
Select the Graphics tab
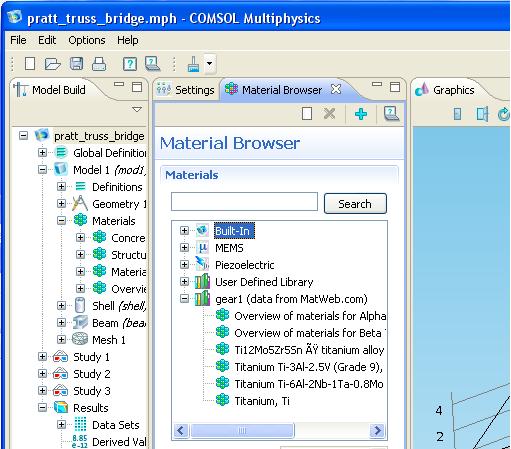(445, 90)
